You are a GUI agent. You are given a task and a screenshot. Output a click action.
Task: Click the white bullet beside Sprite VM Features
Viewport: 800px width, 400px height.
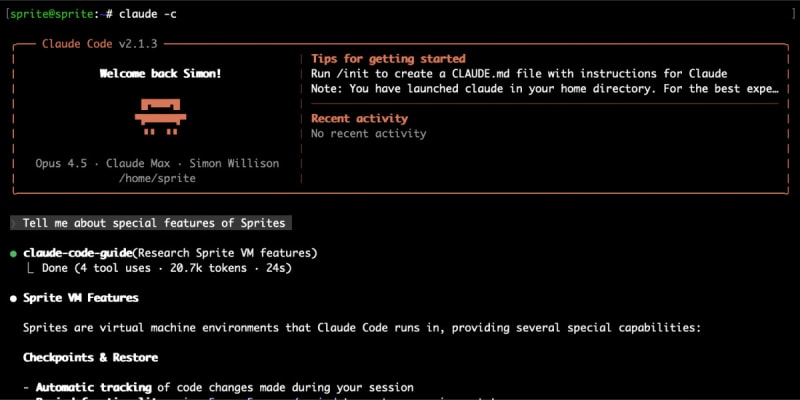point(13,298)
